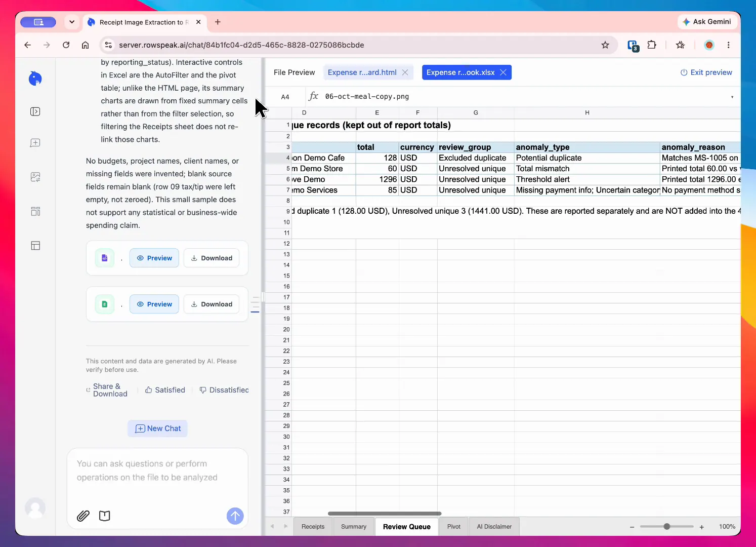756x547 pixels.
Task: Click Preview next to the purple HTML file
Action: [x=154, y=258]
